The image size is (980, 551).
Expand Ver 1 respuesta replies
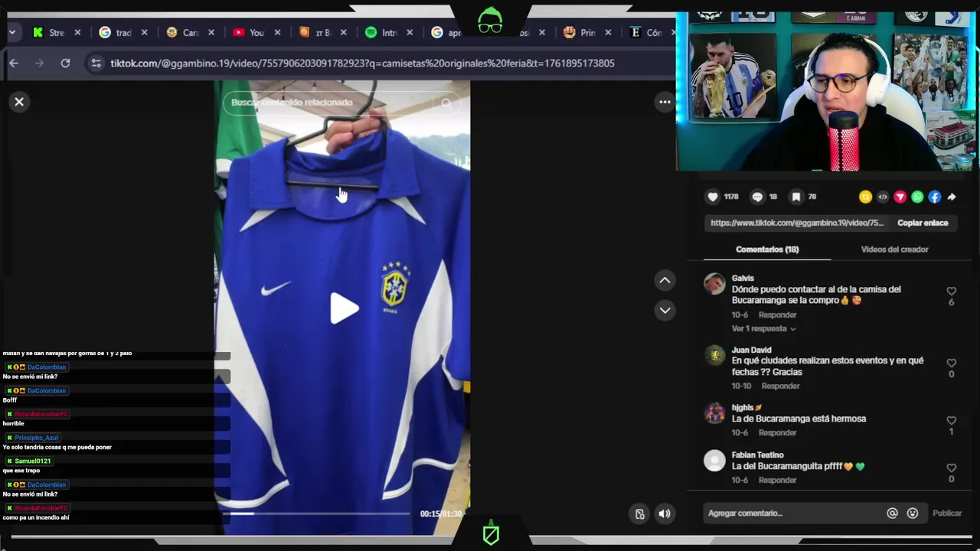[x=763, y=328]
